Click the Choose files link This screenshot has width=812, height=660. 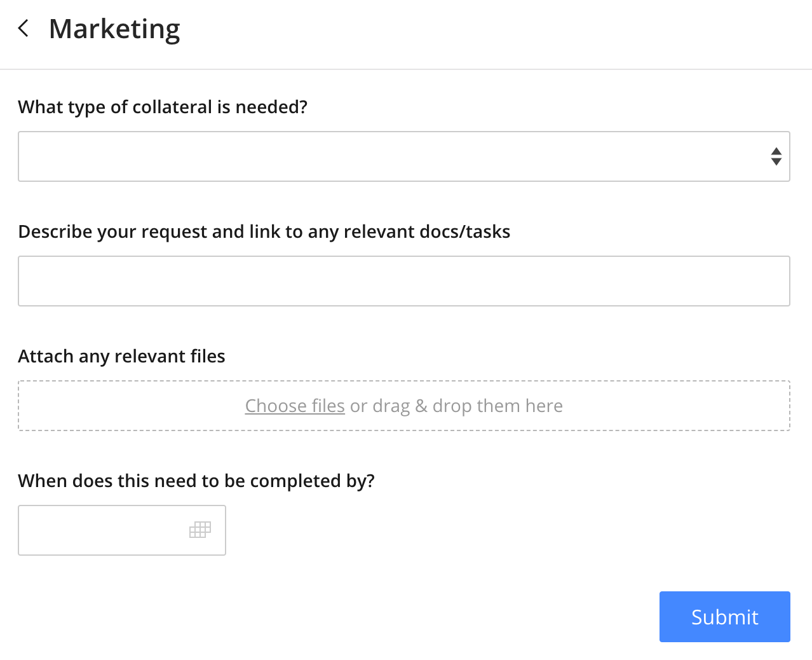(294, 405)
